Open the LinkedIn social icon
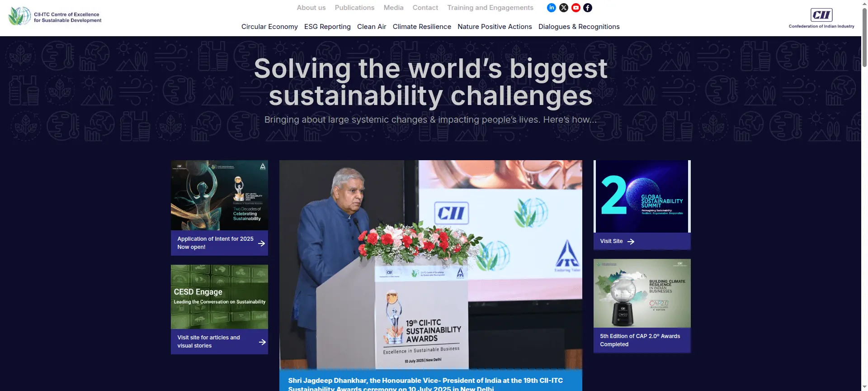The width and height of the screenshot is (868, 391). [552, 8]
